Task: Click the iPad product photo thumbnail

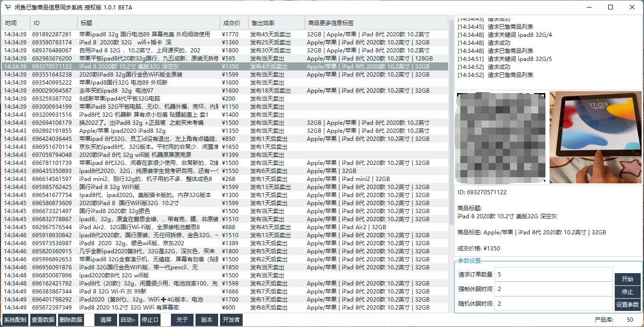Action: (596, 137)
